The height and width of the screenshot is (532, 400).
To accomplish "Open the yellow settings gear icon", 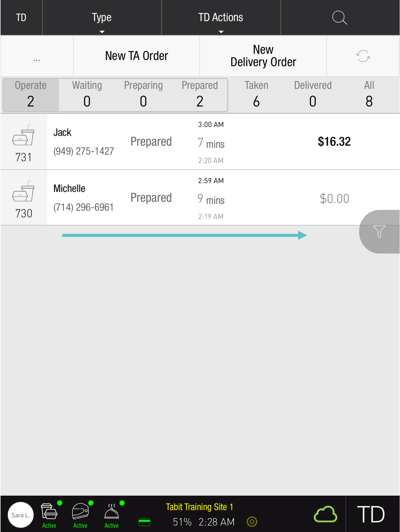I will pos(252,522).
